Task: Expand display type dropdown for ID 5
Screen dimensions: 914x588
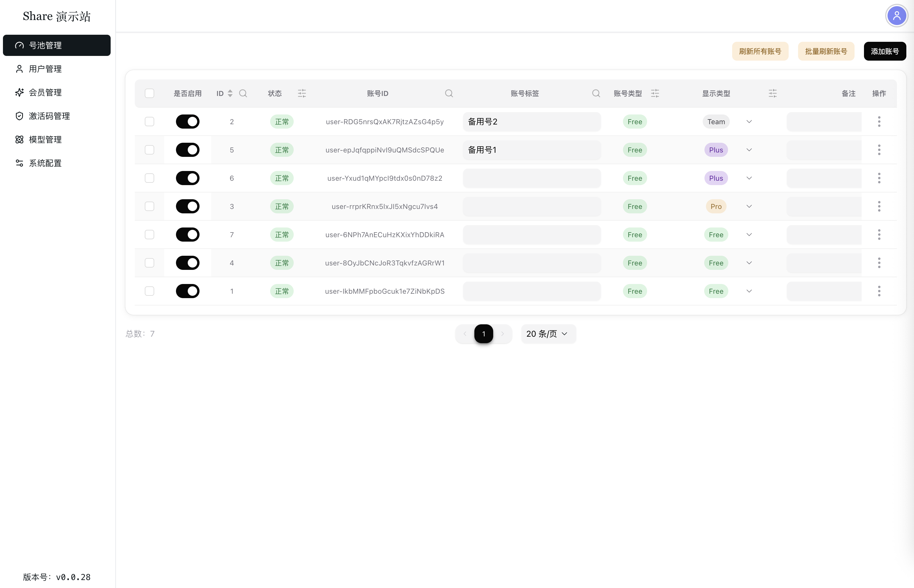Action: tap(749, 150)
